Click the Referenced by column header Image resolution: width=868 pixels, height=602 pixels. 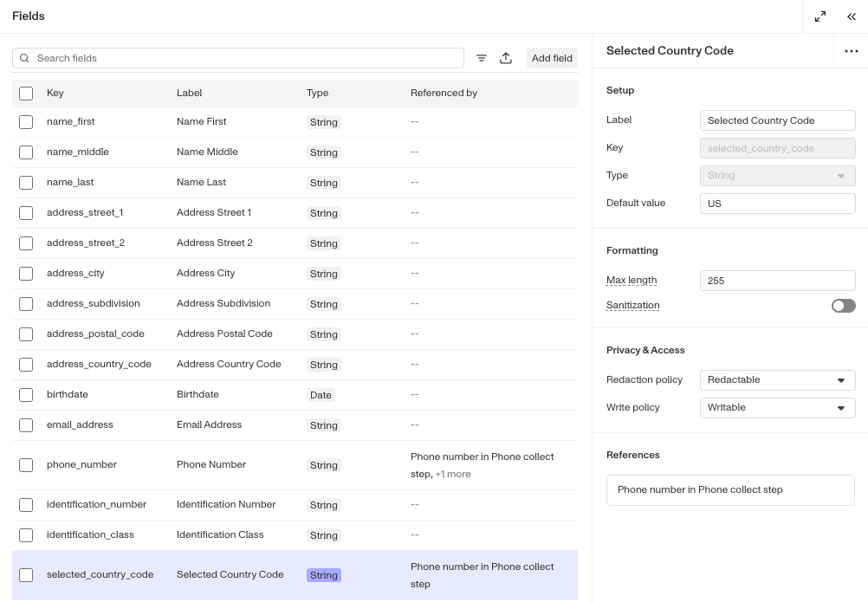point(444,93)
